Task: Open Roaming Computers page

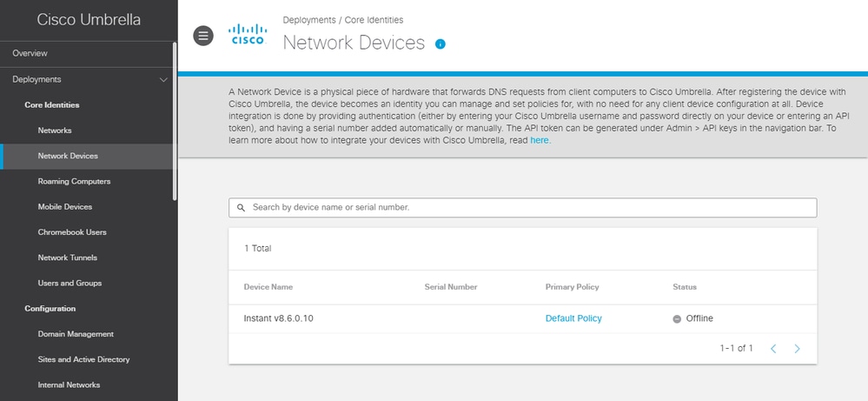Action: click(x=74, y=181)
